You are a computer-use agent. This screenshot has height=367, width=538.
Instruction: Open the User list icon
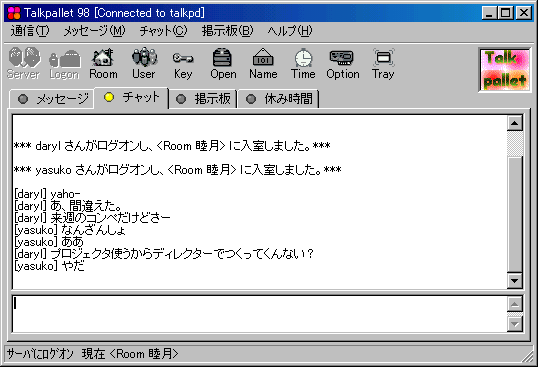tap(144, 63)
